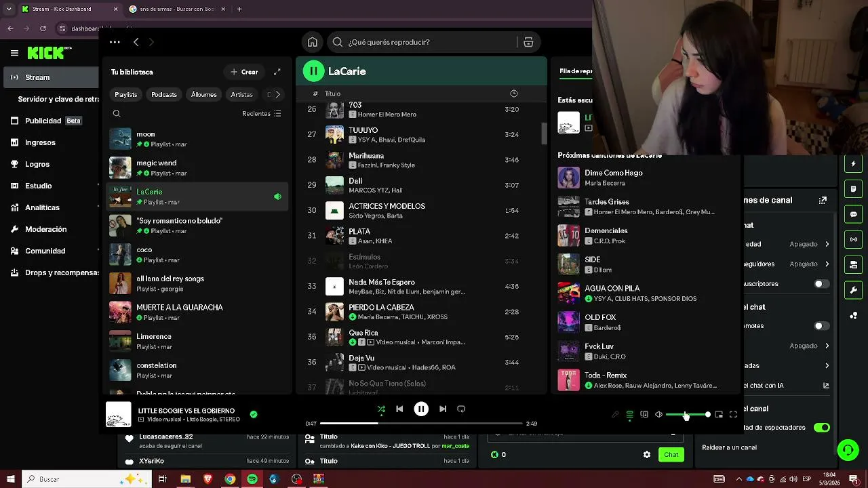Image resolution: width=868 pixels, height=488 pixels.
Task: Toggle shuffle in Spotify player
Action: [381, 409]
